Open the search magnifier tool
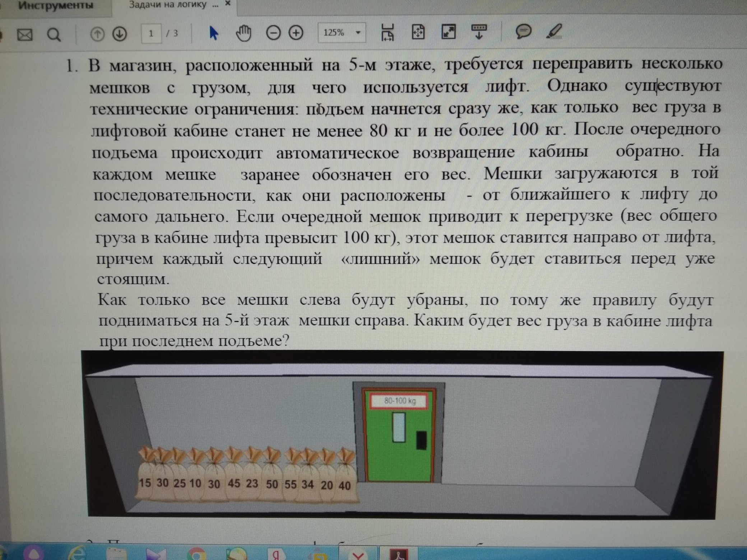 54,35
